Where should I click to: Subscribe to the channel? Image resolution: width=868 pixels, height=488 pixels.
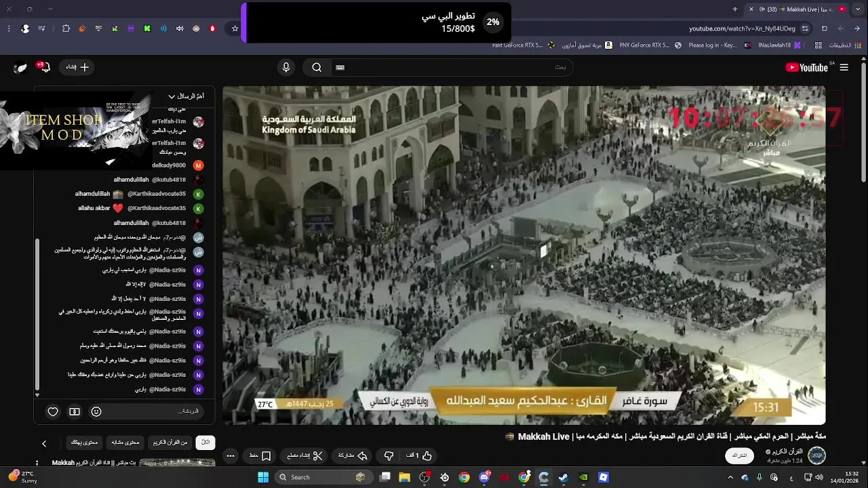point(740,455)
